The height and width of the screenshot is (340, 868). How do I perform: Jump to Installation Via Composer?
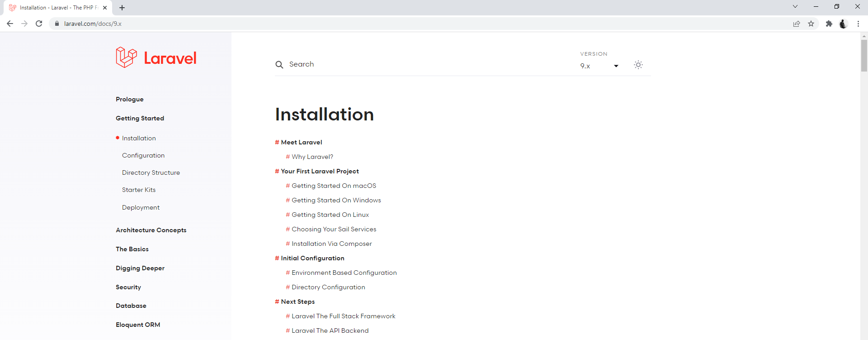[332, 244]
